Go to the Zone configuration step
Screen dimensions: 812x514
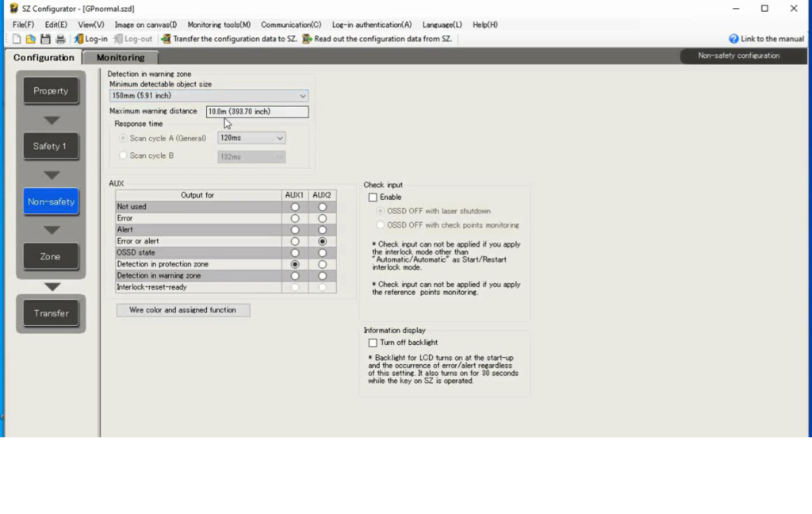[51, 257]
